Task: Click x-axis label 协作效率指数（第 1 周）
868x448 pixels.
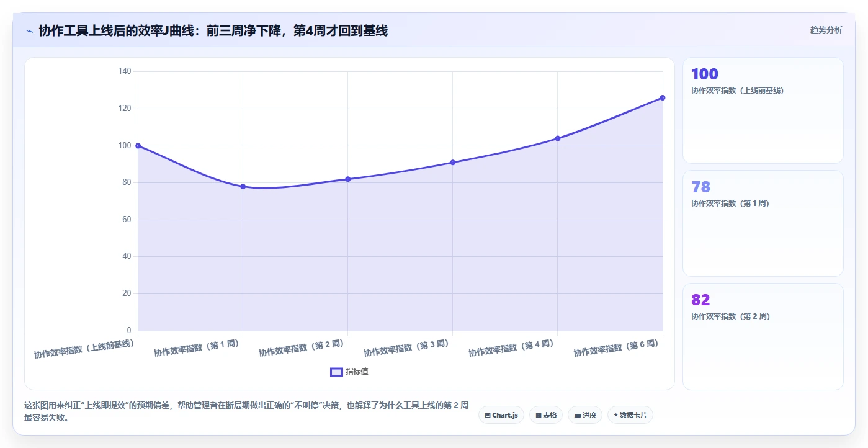Action: pyautogui.click(x=196, y=348)
